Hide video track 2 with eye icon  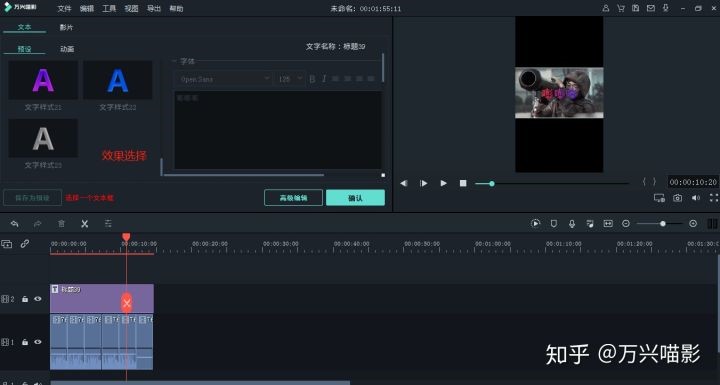click(38, 299)
